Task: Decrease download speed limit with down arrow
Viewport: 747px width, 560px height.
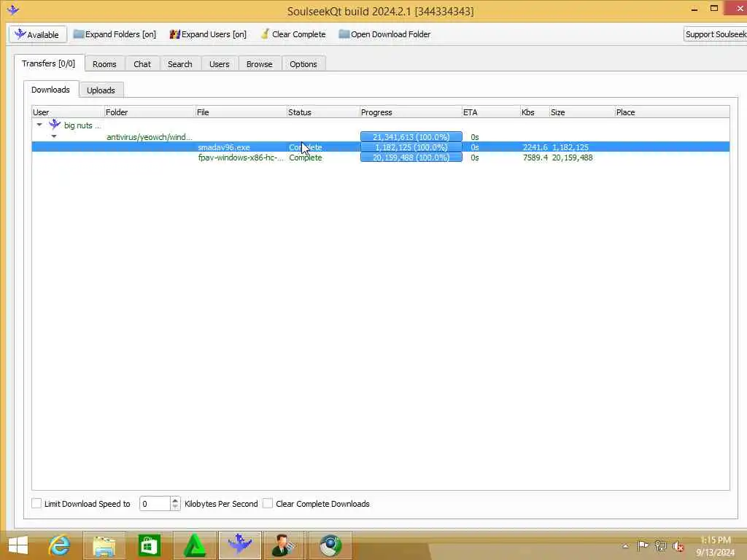Action: point(175,507)
